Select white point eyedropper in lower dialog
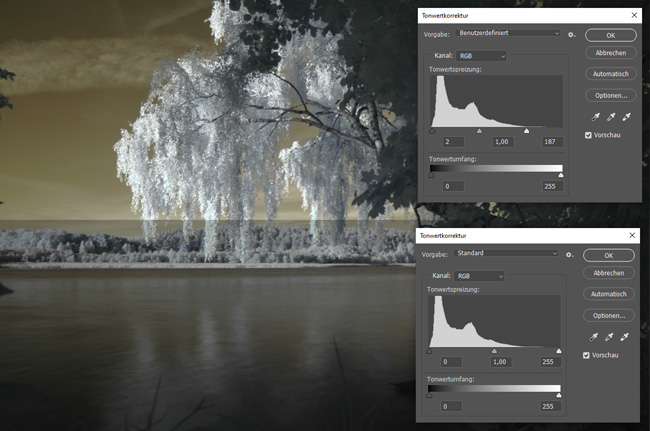The width and height of the screenshot is (650, 431). (x=624, y=337)
